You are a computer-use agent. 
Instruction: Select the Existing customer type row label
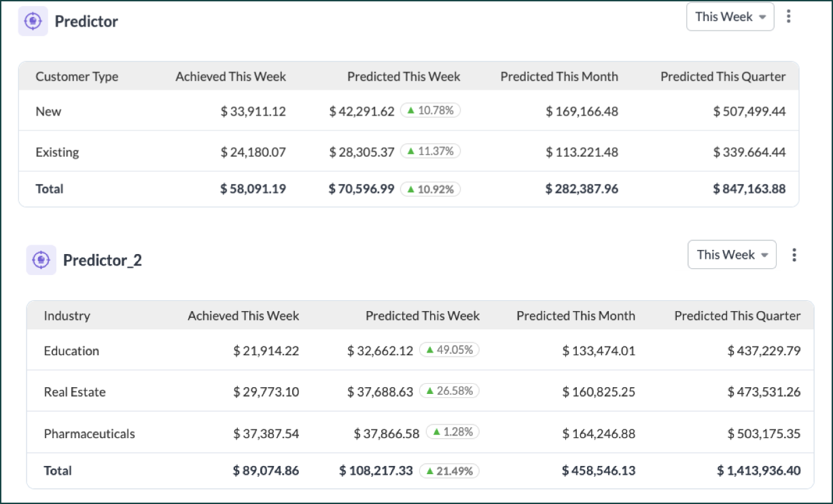click(57, 152)
